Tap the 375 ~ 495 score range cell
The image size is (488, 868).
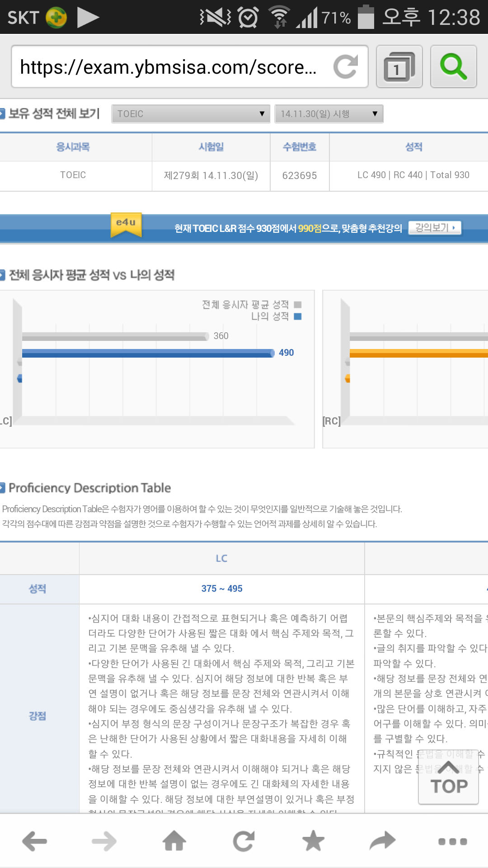click(x=222, y=589)
